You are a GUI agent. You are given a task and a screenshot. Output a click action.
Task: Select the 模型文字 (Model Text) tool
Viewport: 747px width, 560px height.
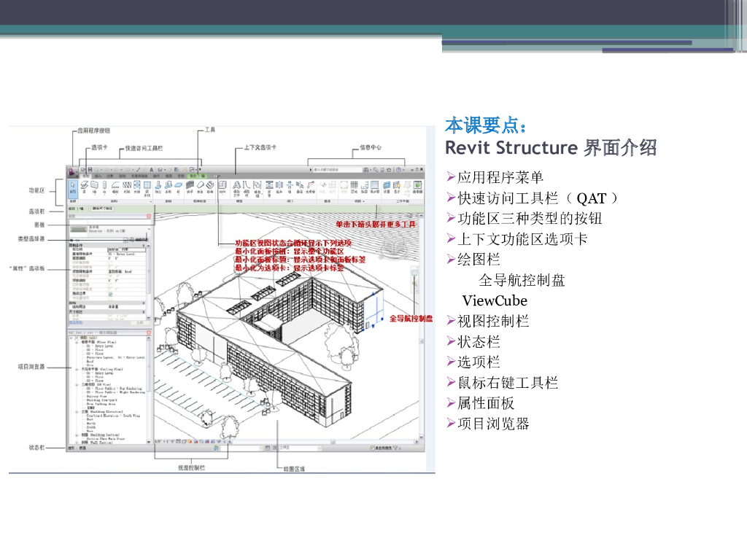[x=236, y=189]
